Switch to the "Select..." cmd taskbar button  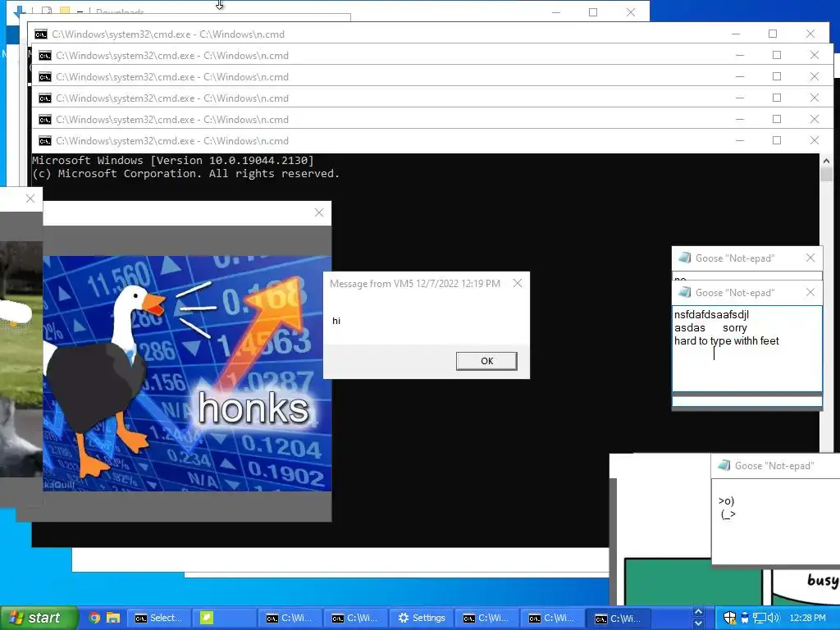coord(159,618)
